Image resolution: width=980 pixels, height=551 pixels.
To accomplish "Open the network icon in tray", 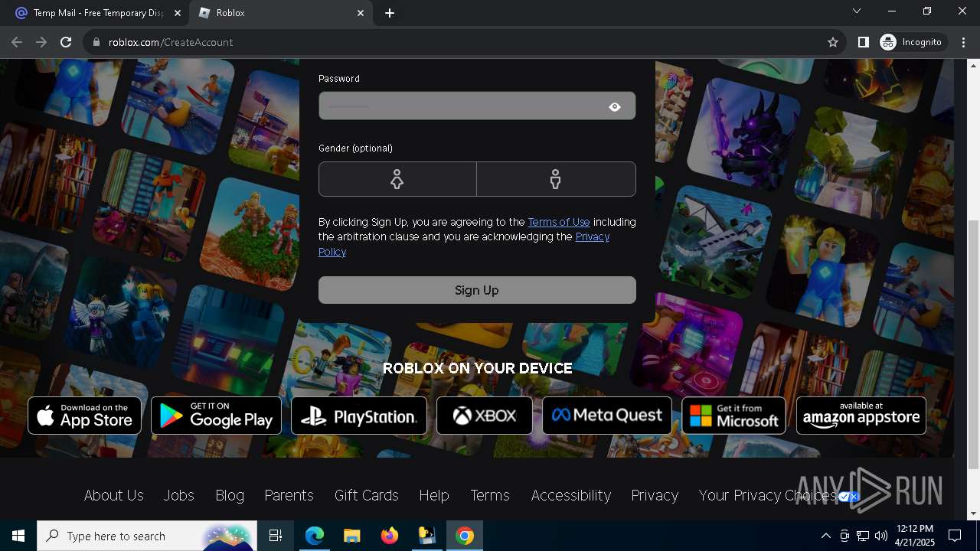I will click(x=863, y=536).
